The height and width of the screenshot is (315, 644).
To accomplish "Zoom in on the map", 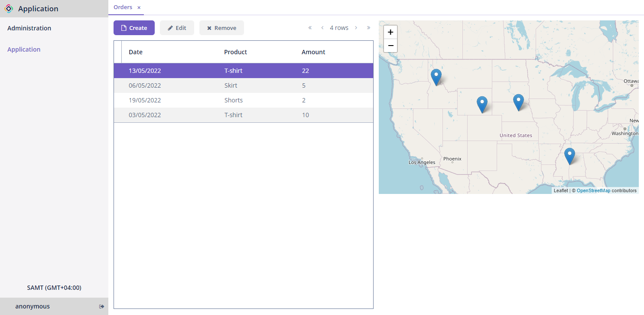I will (x=390, y=32).
